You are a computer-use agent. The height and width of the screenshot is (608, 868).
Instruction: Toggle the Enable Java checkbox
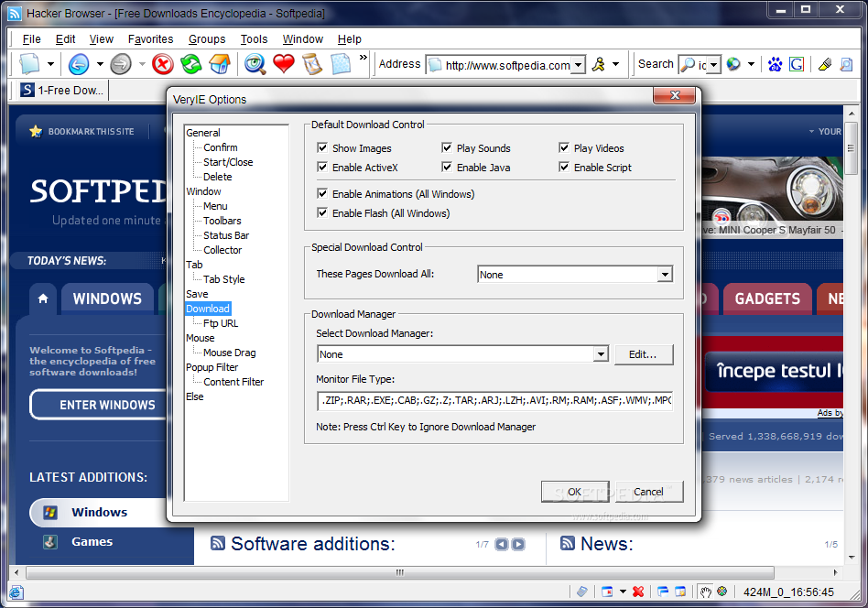(447, 167)
